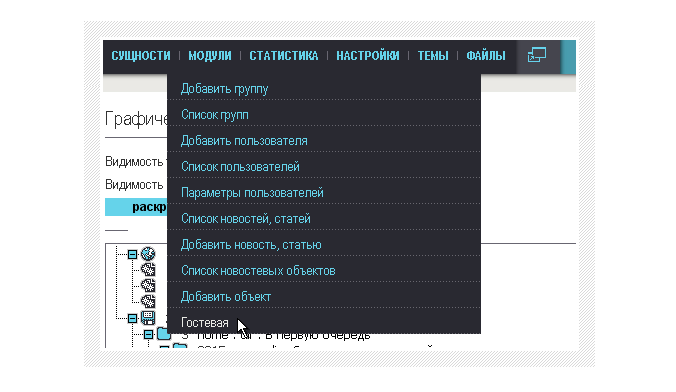The image size is (676, 392).
Task: Select the third gear node icon under globe
Action: pos(148,301)
